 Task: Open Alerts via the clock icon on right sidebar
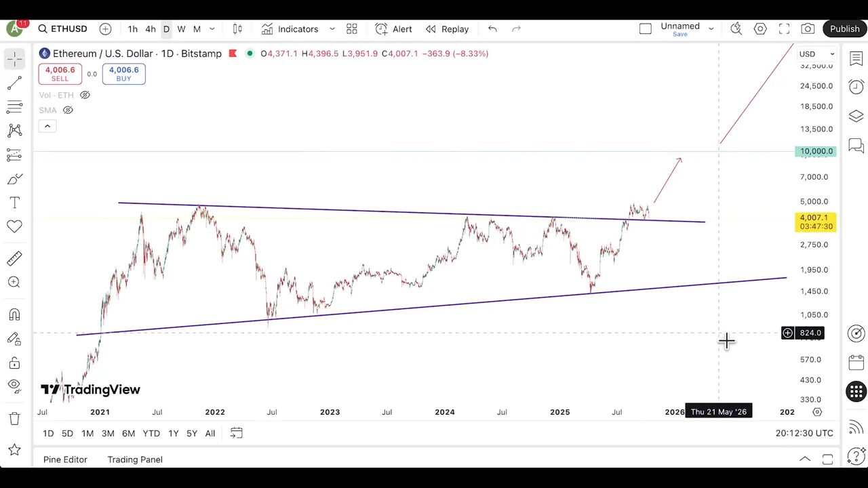pos(856,87)
